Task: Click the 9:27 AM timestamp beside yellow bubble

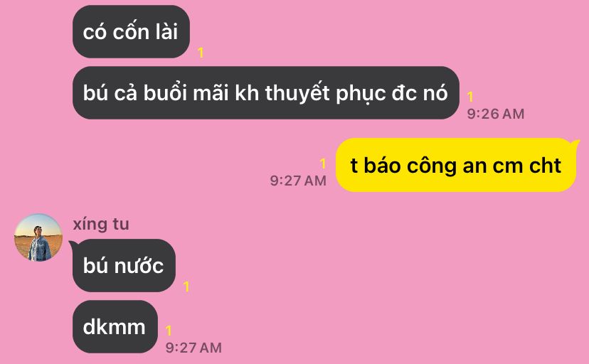Action: pyautogui.click(x=298, y=181)
